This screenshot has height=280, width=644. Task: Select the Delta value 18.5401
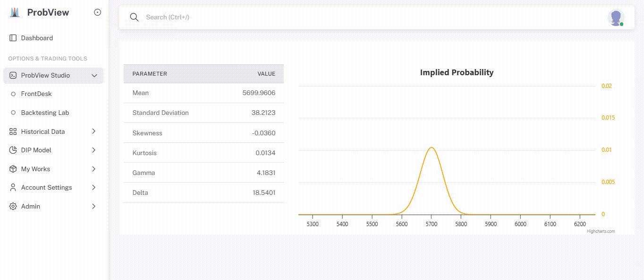pyautogui.click(x=264, y=192)
